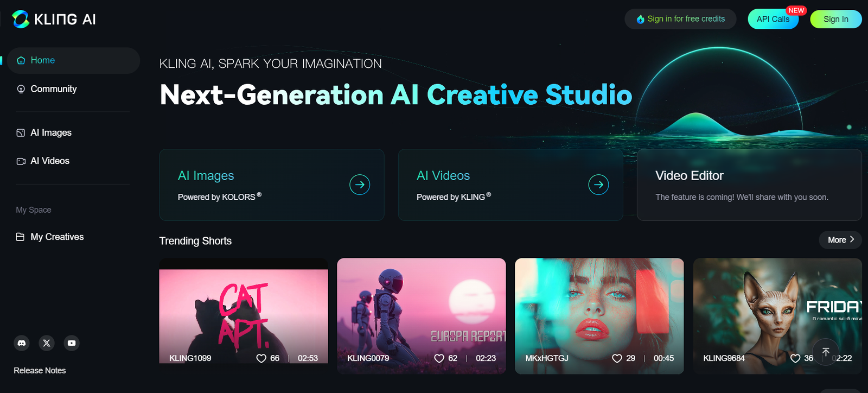Click the AI Videos card arrow icon

598,185
